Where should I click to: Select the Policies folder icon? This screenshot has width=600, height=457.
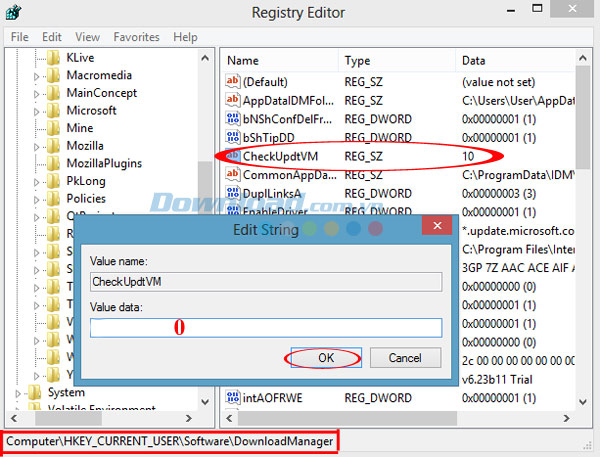54,198
